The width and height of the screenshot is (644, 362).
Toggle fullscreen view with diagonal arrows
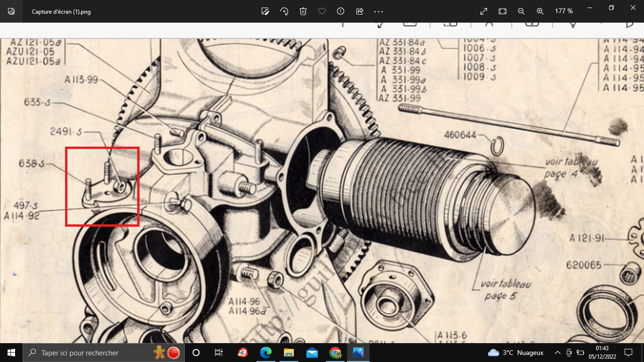[484, 11]
